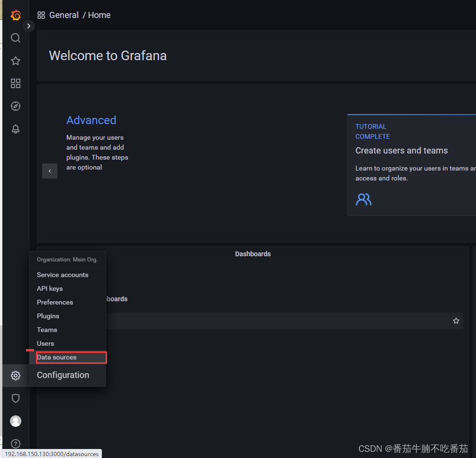Go to previous onboarding step arrow

click(50, 171)
